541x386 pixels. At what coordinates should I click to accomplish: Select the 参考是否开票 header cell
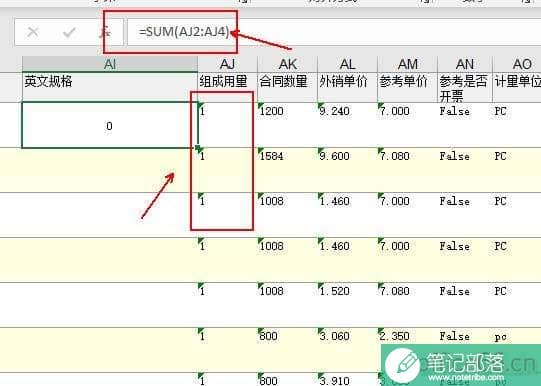[x=465, y=87]
